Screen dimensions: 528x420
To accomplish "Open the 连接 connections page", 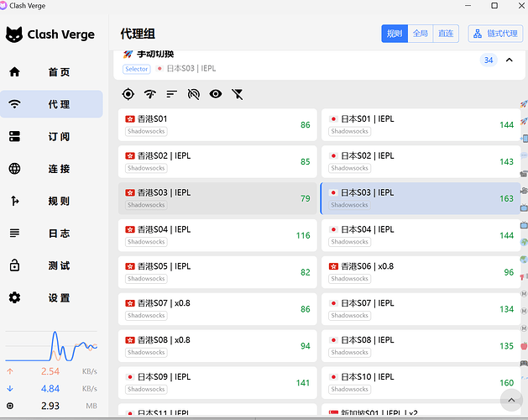I will coord(51,169).
